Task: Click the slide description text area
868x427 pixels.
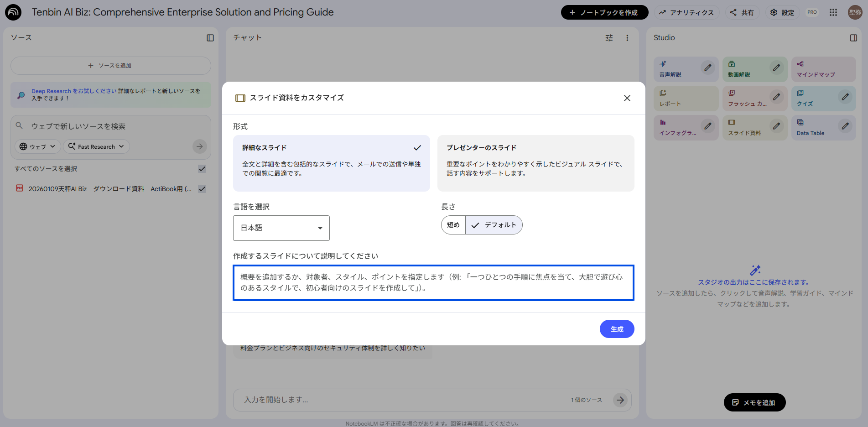Action: coord(433,282)
